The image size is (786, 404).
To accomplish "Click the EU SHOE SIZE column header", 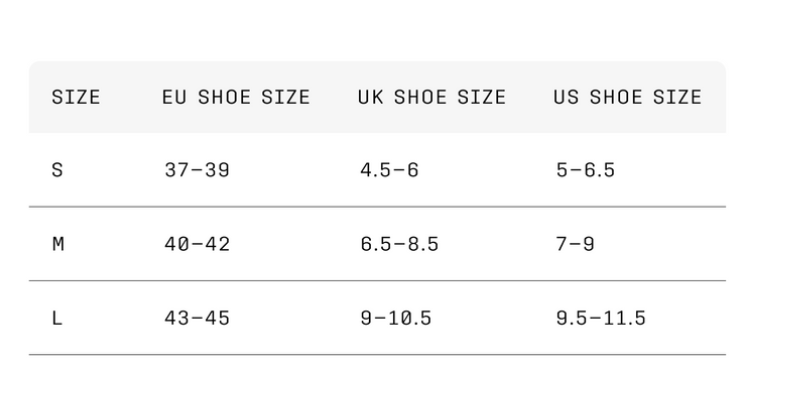I will (237, 98).
